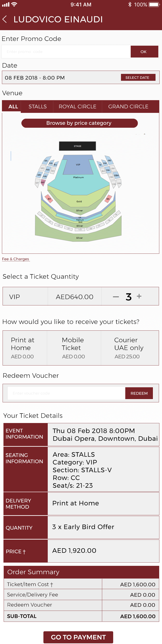Open the ROYAL CIRCLE tab

77,106
